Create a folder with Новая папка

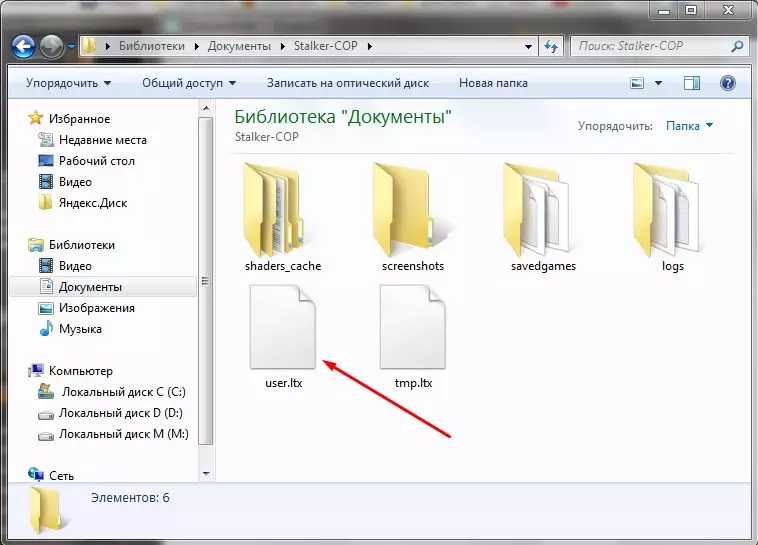(493, 83)
